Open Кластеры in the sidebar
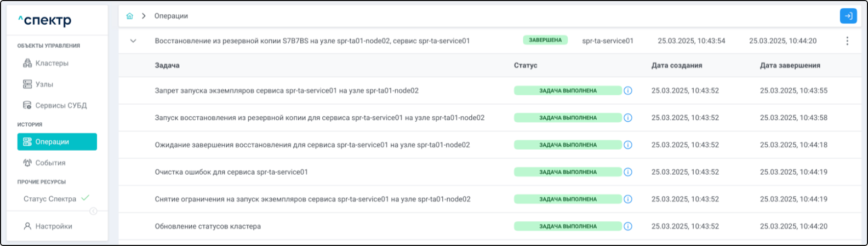The image size is (868, 246). click(x=52, y=64)
